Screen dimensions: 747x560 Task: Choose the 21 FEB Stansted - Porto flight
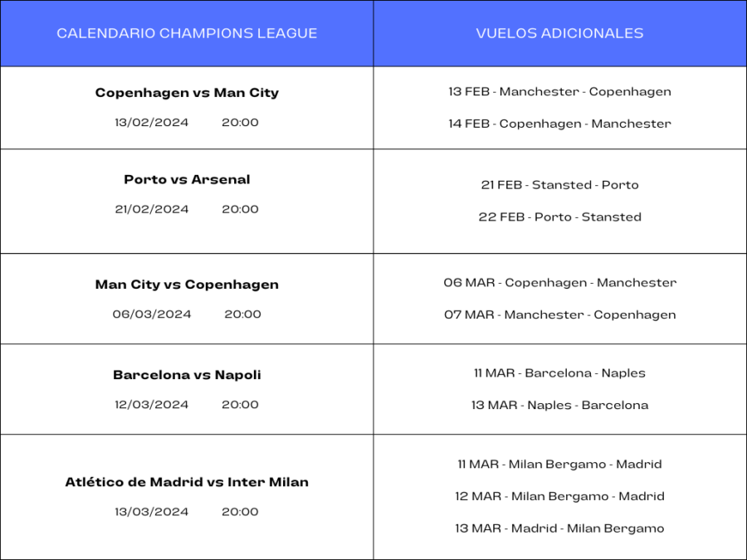click(x=559, y=185)
